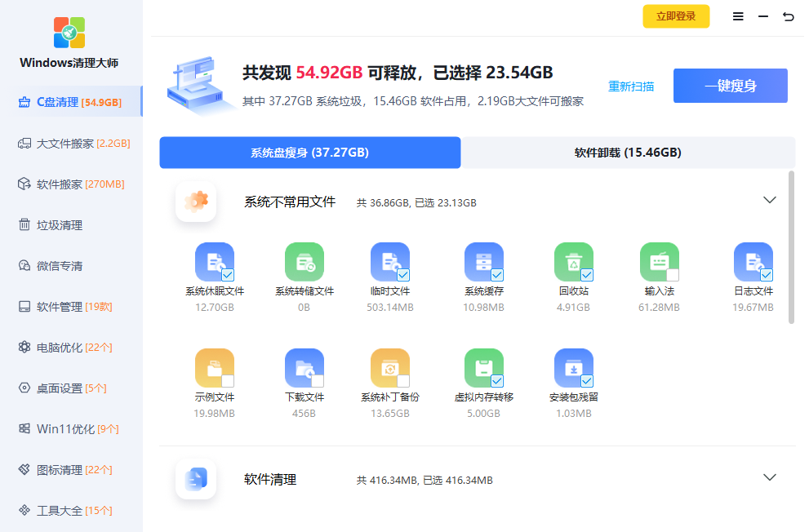The width and height of the screenshot is (809, 532).
Task: Click the 回收站 recycle bin icon
Action: click(572, 262)
